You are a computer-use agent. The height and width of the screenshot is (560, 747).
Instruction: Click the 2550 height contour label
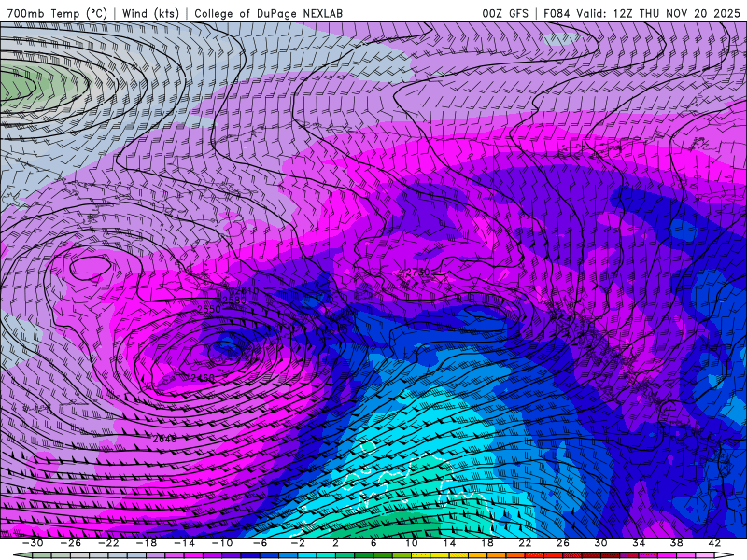[209, 309]
